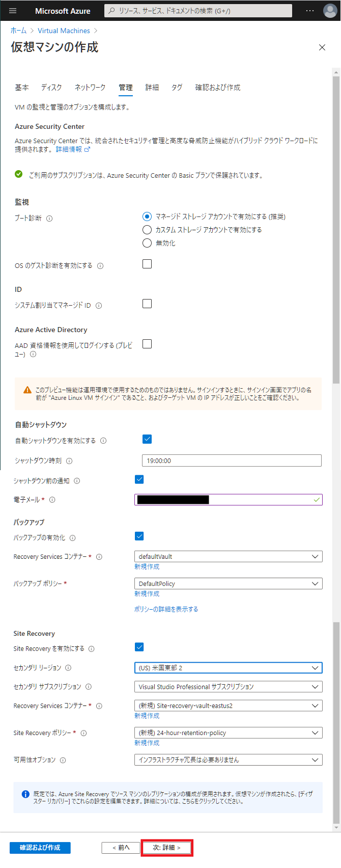Open the セカンダリ リージョン dropdown
The image size is (341, 868).
(228, 668)
